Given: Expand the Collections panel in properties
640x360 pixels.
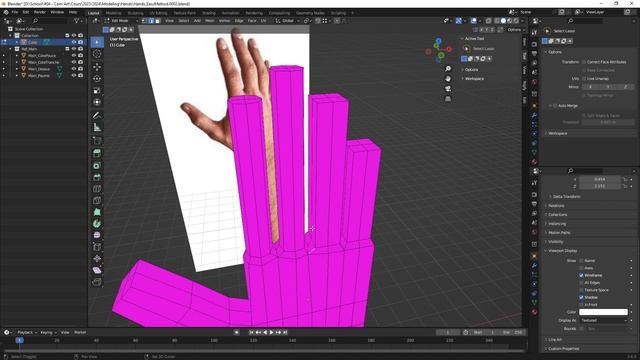Looking at the screenshot, I should pos(557,215).
